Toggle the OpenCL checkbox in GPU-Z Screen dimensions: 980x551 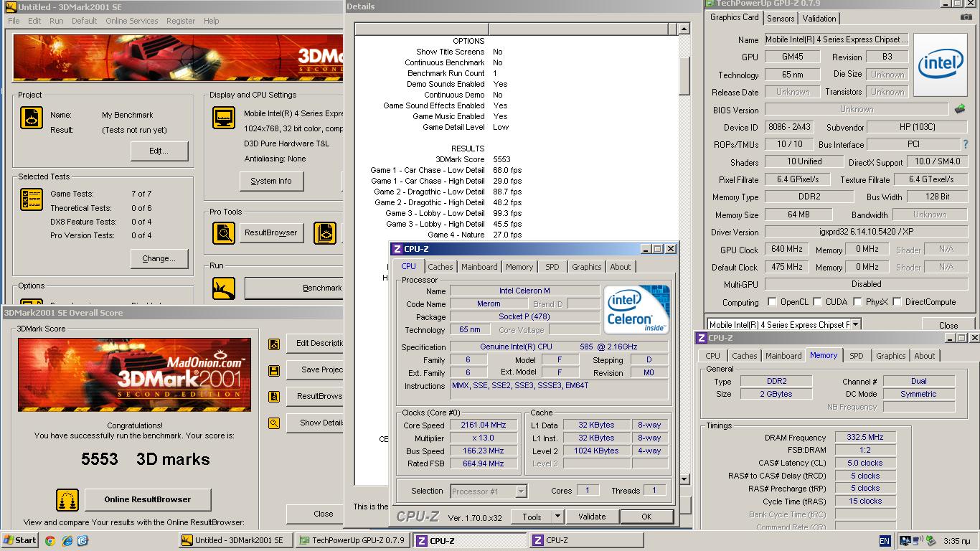click(x=772, y=302)
